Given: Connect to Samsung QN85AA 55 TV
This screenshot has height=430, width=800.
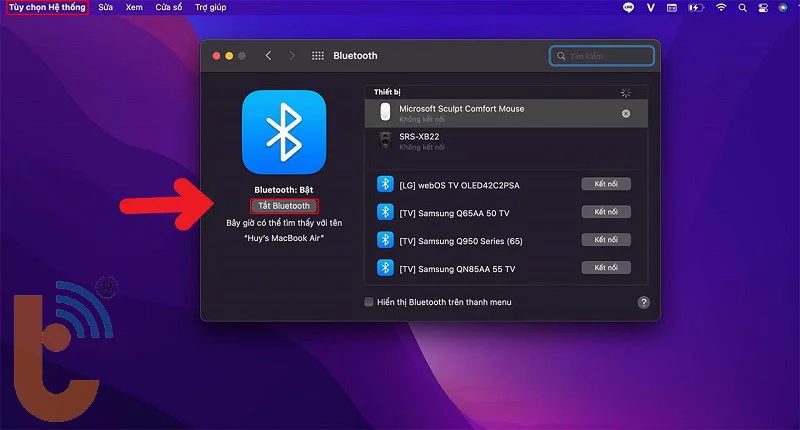Looking at the screenshot, I should (x=606, y=268).
